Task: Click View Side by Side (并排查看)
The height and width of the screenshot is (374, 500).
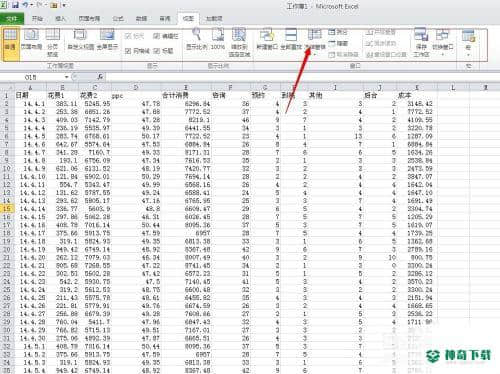Action: tap(380, 32)
